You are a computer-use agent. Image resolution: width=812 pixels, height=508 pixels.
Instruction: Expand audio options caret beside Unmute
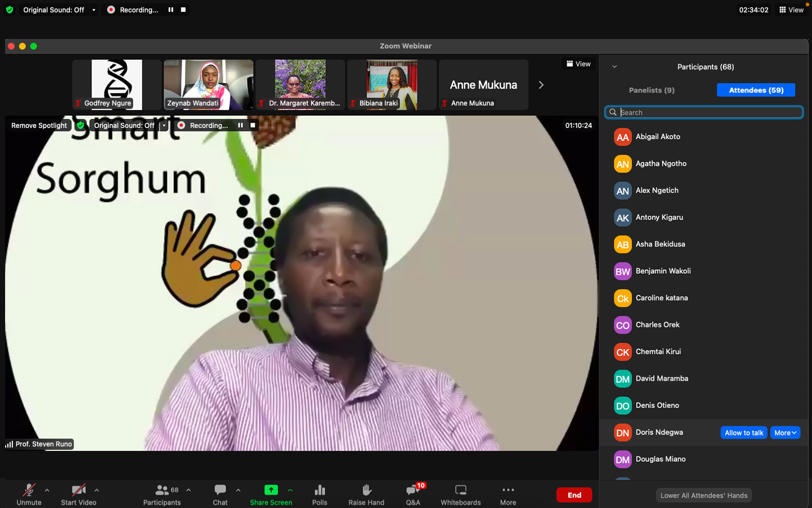(x=47, y=490)
